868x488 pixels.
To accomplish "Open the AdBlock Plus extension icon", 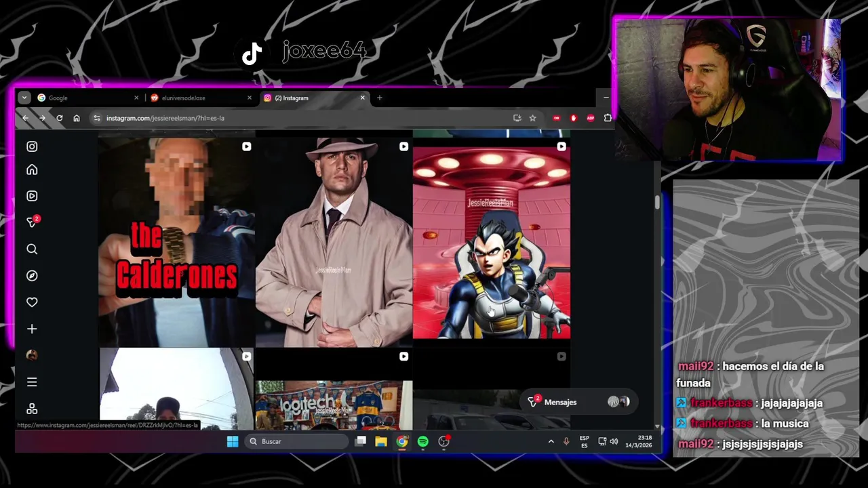I will pos(590,118).
